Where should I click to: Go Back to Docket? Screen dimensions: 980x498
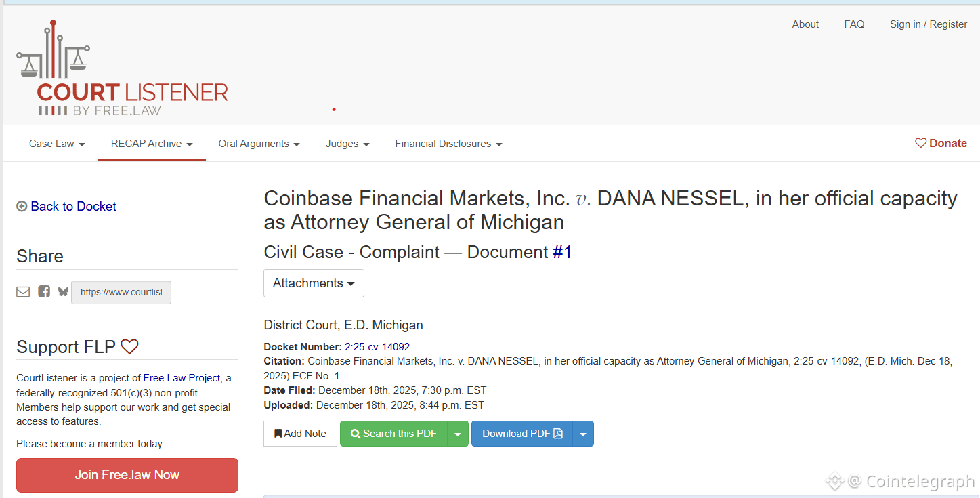(66, 207)
